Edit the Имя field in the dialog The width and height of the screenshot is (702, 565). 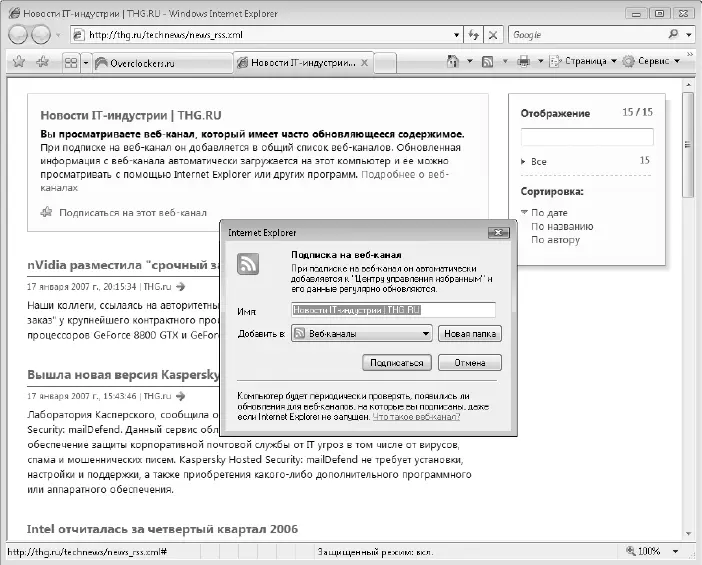coord(393,310)
